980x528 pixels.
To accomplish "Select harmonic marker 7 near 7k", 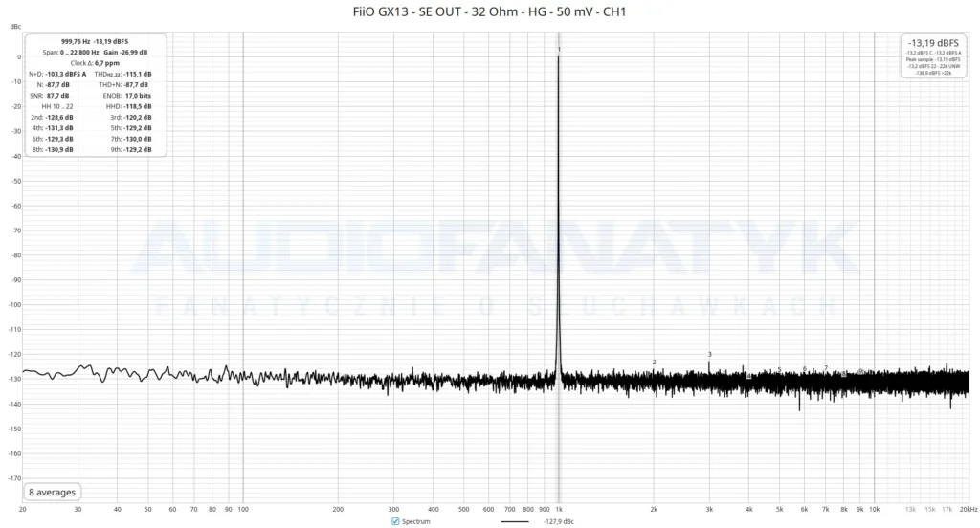I will coord(826,368).
